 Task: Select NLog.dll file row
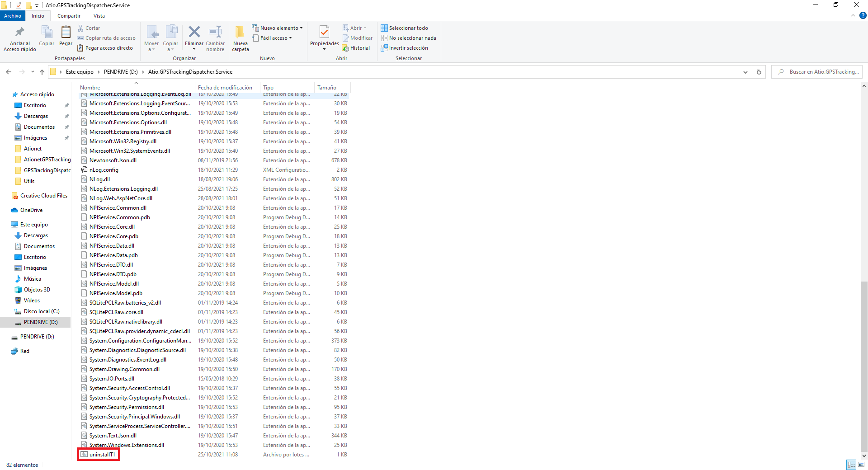[x=214, y=179]
